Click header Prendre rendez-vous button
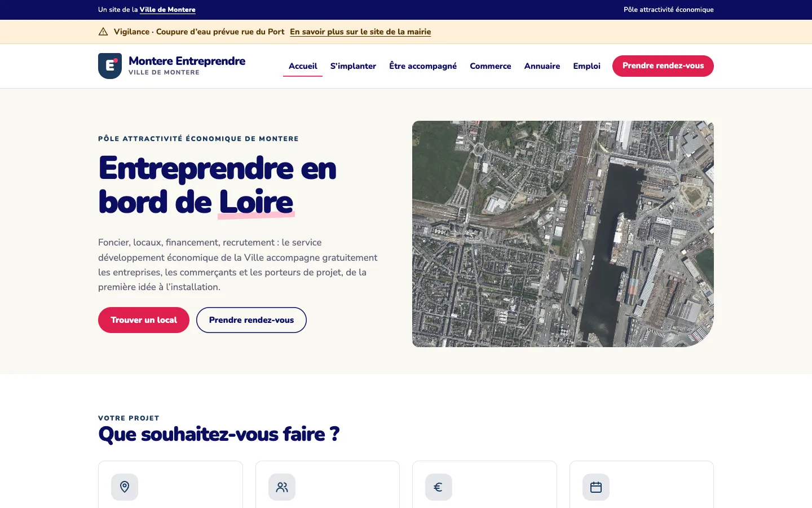The height and width of the screenshot is (508, 812). click(x=663, y=66)
